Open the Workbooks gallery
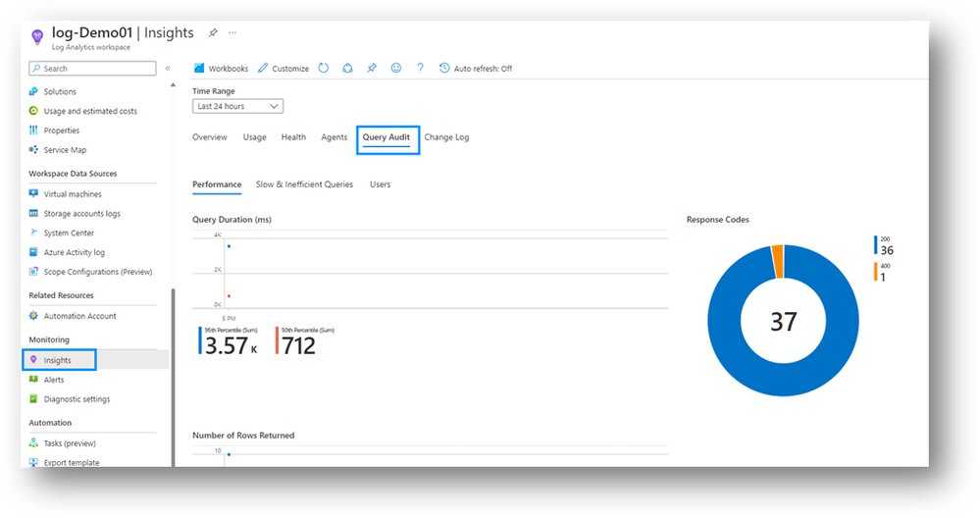Screen dimensions: 980x518 coord(221,68)
